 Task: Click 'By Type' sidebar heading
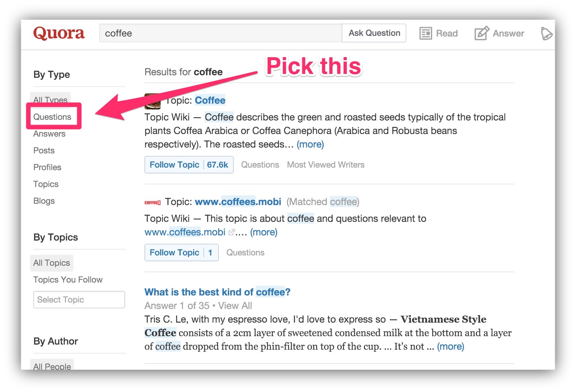pyautogui.click(x=51, y=74)
